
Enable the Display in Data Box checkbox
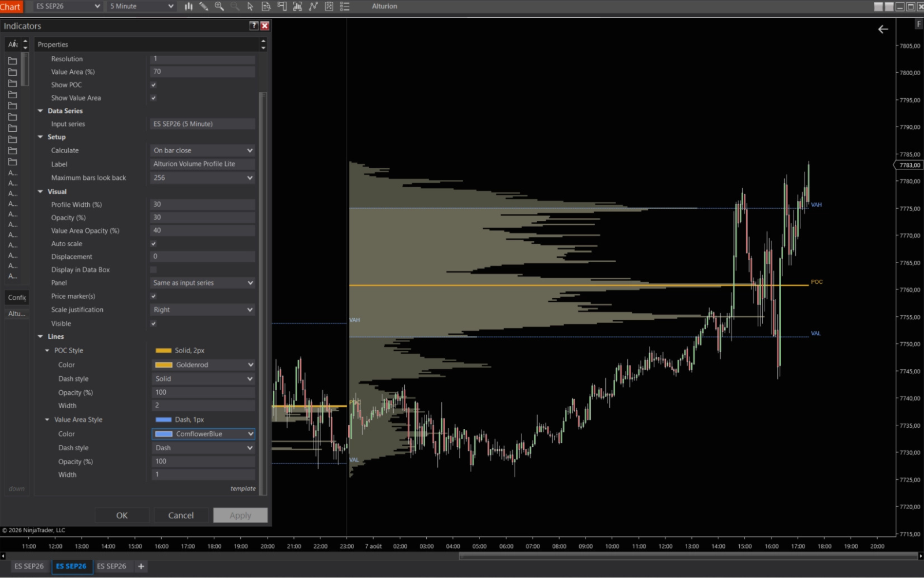154,270
